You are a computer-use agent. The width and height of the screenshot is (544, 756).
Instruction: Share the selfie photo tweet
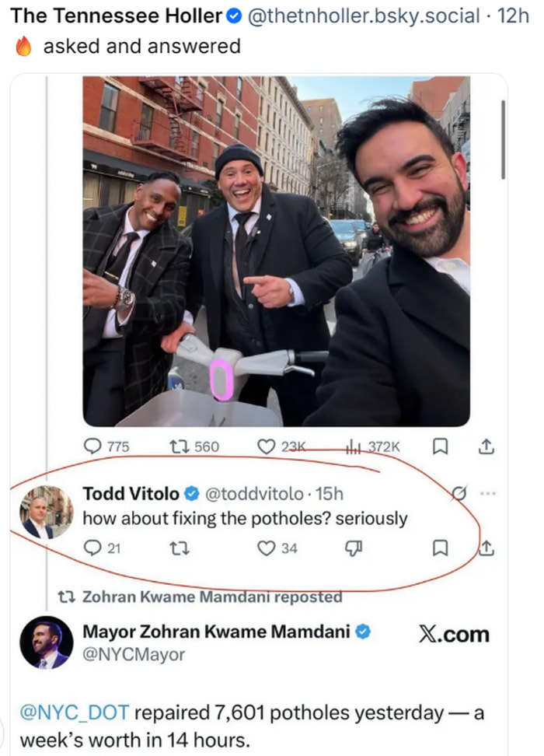(x=486, y=446)
